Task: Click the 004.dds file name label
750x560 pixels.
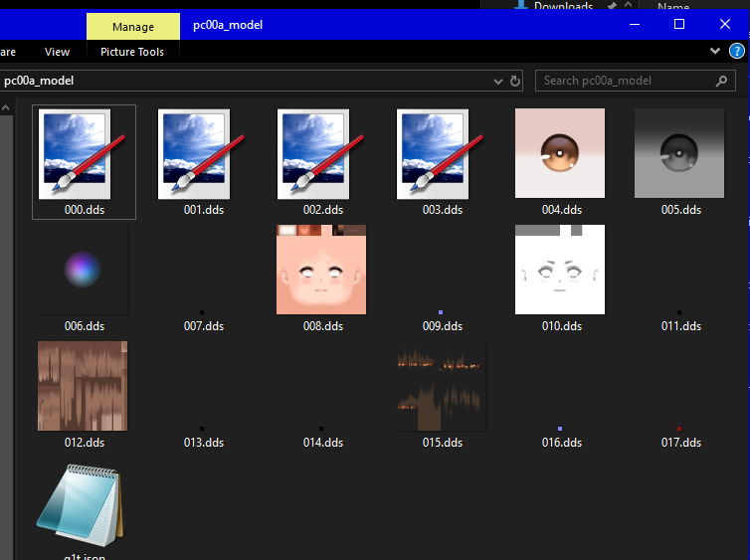Action: tap(562, 210)
